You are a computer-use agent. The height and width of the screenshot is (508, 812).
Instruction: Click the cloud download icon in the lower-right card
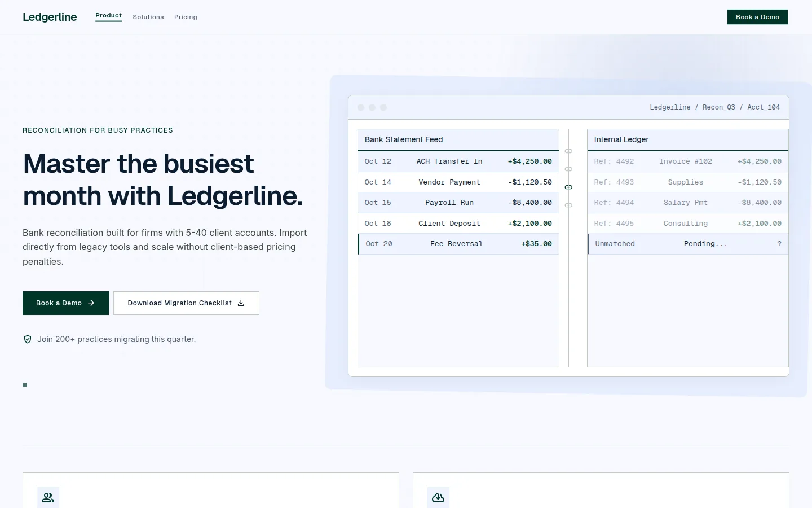click(x=438, y=497)
